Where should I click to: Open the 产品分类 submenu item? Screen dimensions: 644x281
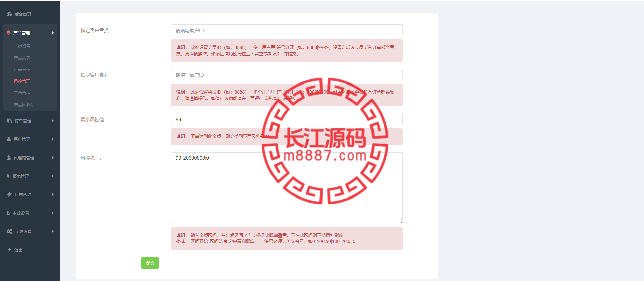pyautogui.click(x=22, y=70)
